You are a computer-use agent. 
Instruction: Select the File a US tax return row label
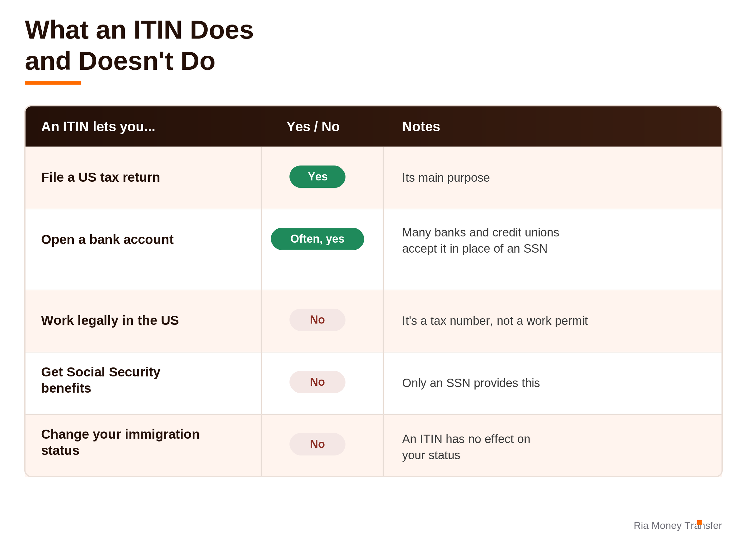click(x=101, y=177)
